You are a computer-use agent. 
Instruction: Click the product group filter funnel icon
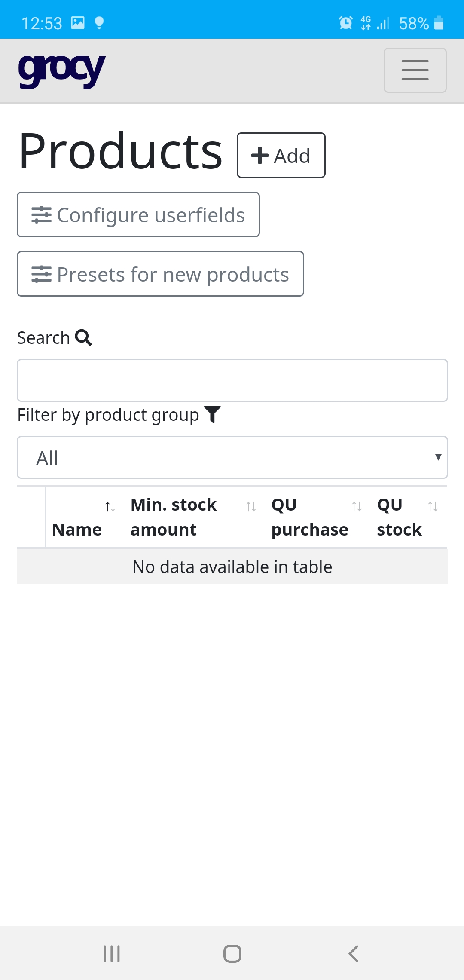pyautogui.click(x=212, y=414)
